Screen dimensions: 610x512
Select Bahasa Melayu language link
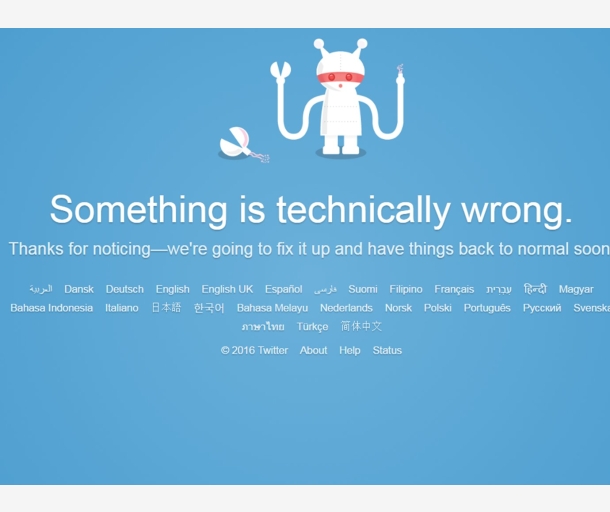[272, 308]
